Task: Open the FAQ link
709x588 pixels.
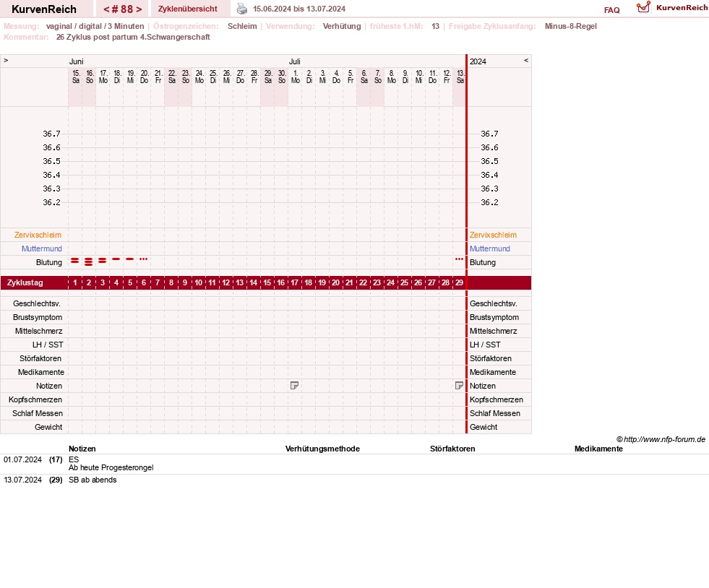Action: [x=611, y=10]
